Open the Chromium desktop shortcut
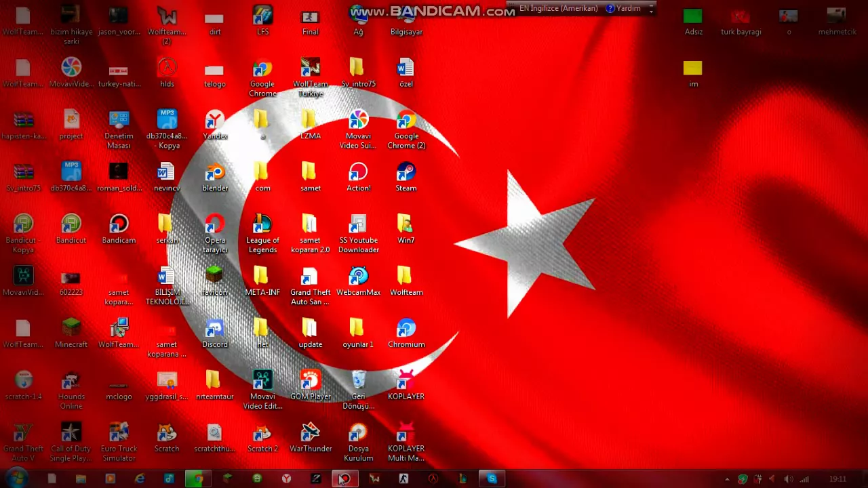Image resolution: width=868 pixels, height=488 pixels. coord(406,333)
